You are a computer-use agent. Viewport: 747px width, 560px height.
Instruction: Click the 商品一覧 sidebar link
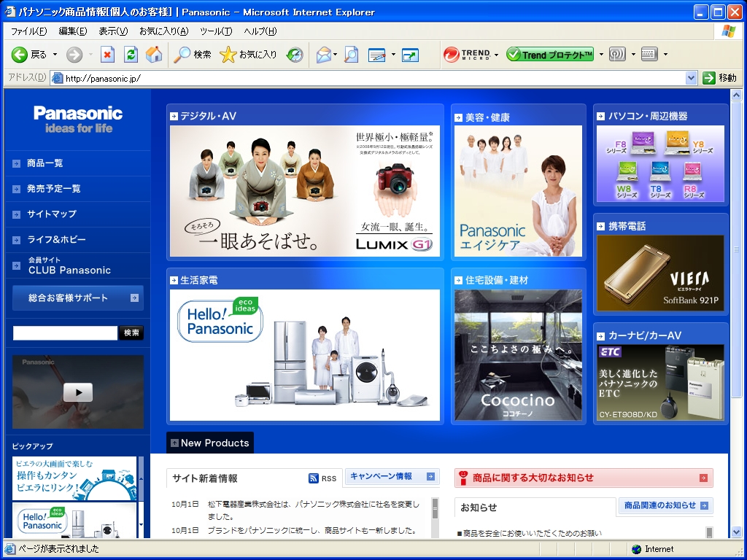(44, 163)
